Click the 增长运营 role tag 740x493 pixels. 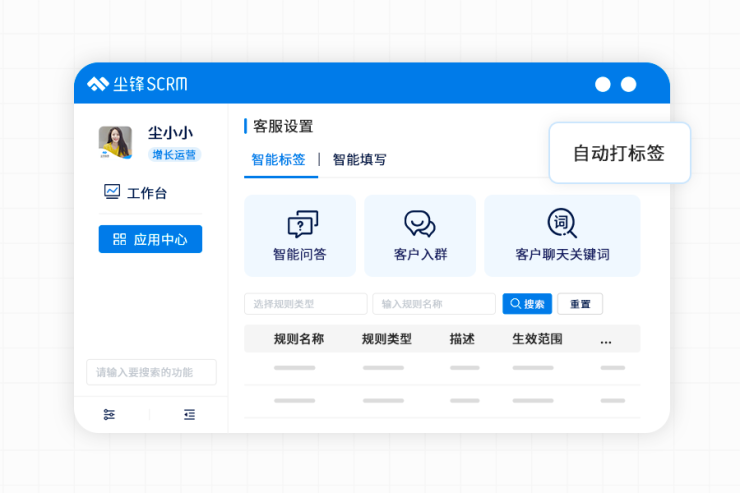[175, 155]
